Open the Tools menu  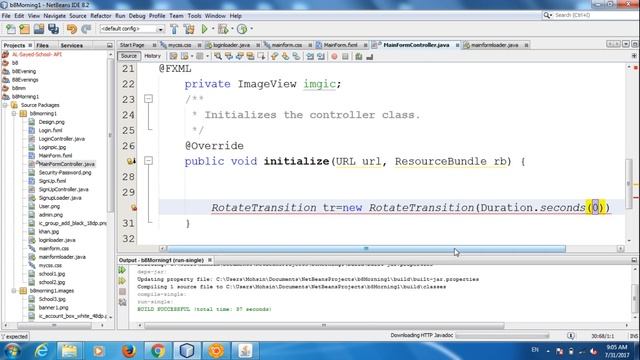pos(194,16)
